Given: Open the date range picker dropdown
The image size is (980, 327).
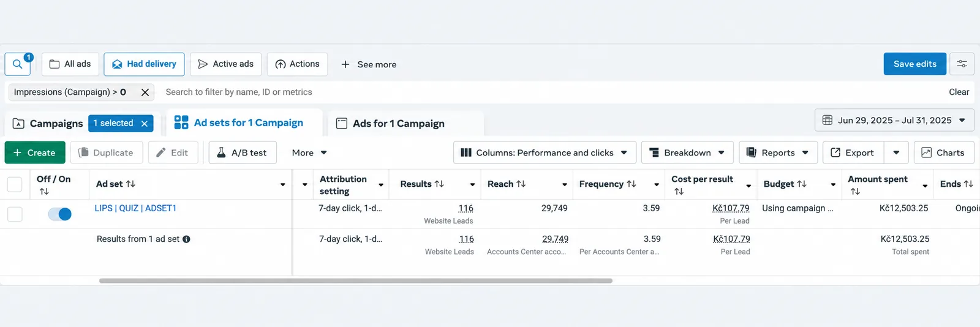Looking at the screenshot, I should tap(894, 120).
